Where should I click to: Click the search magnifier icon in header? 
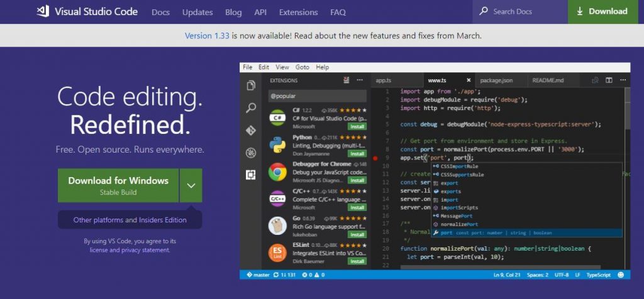point(484,11)
